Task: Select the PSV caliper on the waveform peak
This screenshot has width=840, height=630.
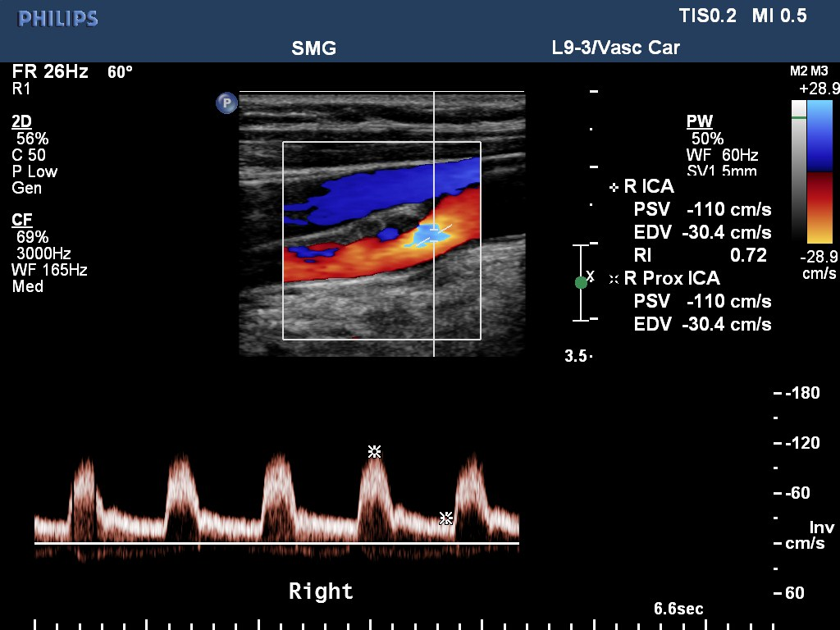Action: (374, 451)
